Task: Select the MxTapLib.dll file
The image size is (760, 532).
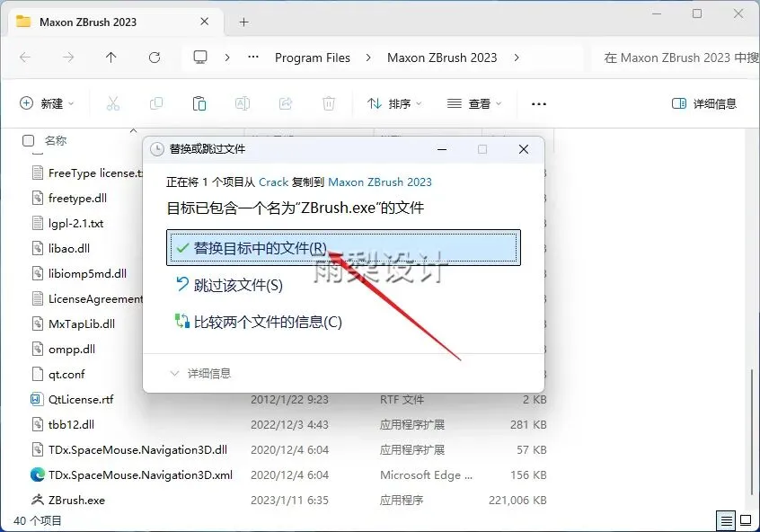Action: point(82,324)
